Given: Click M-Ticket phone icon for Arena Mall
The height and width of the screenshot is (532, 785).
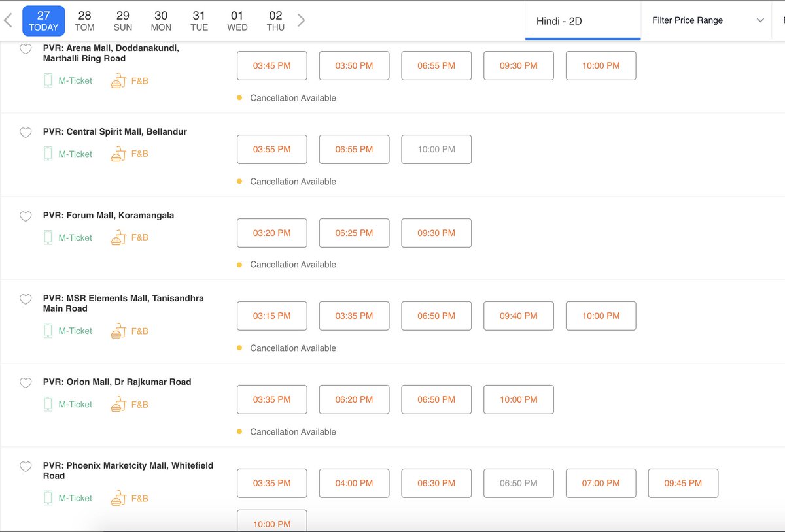Looking at the screenshot, I should tap(48, 80).
